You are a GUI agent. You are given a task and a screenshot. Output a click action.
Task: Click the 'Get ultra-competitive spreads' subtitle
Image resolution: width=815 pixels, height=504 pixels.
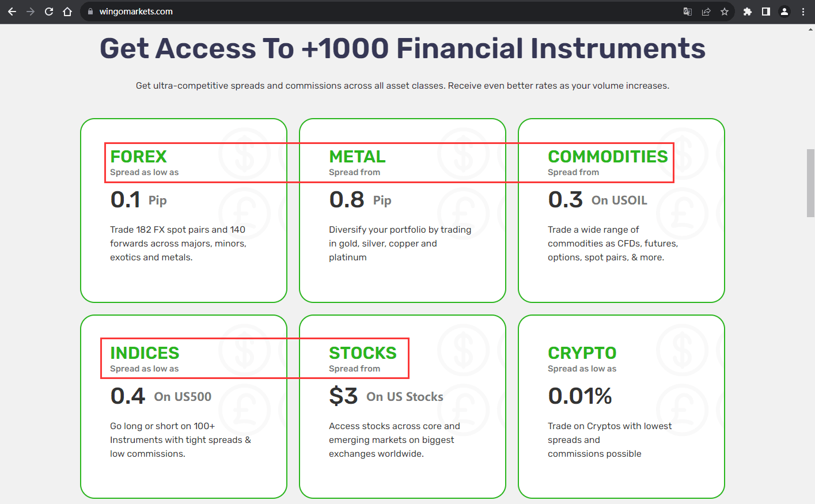[x=403, y=86]
